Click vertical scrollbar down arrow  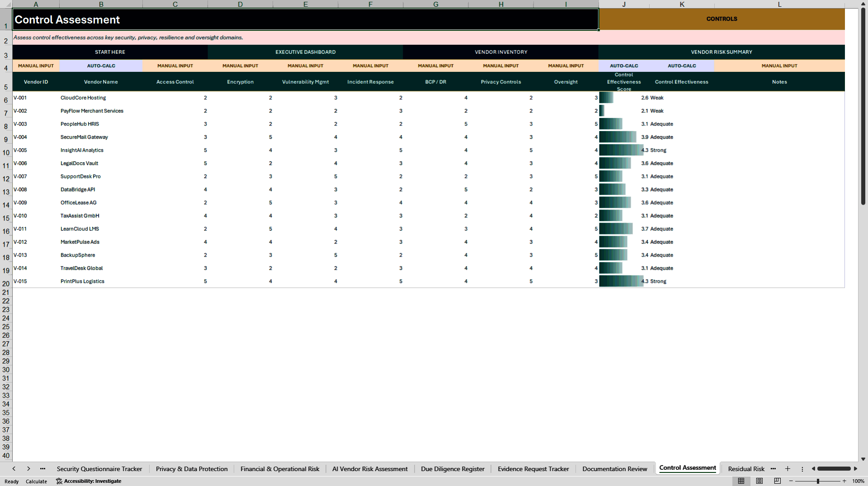coord(863,459)
